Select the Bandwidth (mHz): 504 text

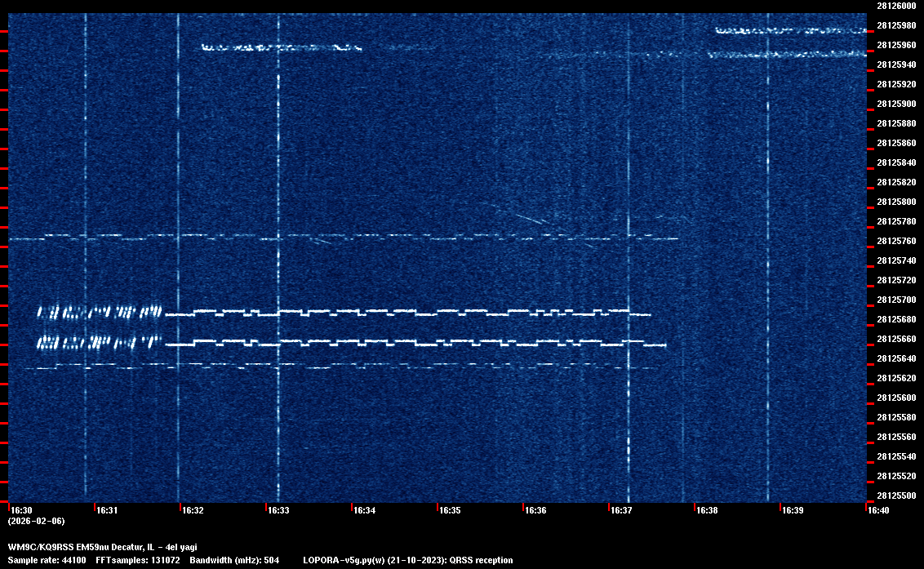234,560
